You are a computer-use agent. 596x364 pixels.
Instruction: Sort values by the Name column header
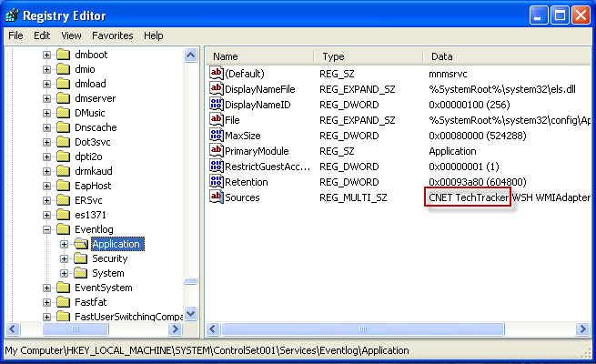tap(260, 56)
